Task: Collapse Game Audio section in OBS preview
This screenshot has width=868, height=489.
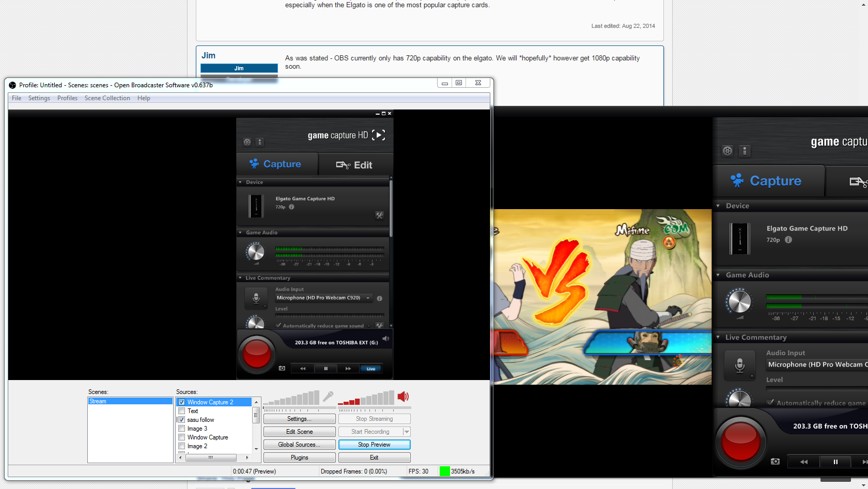Action: (x=240, y=233)
